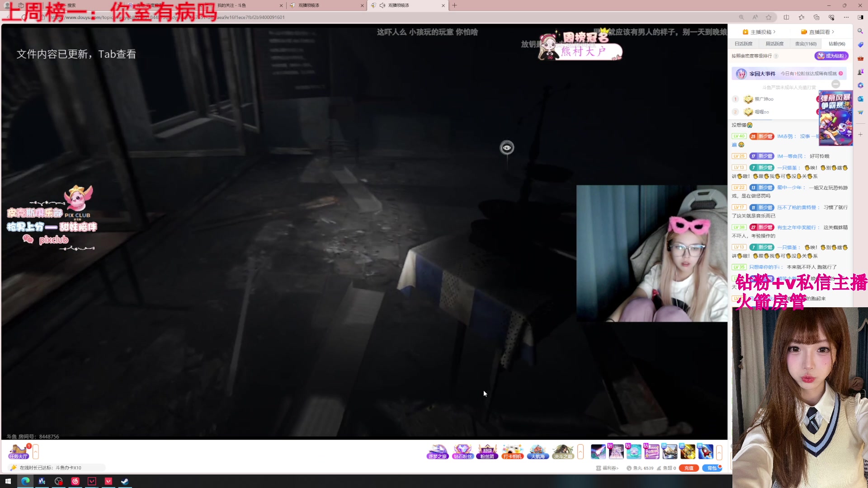Switch to the 贵宾(1160) tab

(806, 44)
